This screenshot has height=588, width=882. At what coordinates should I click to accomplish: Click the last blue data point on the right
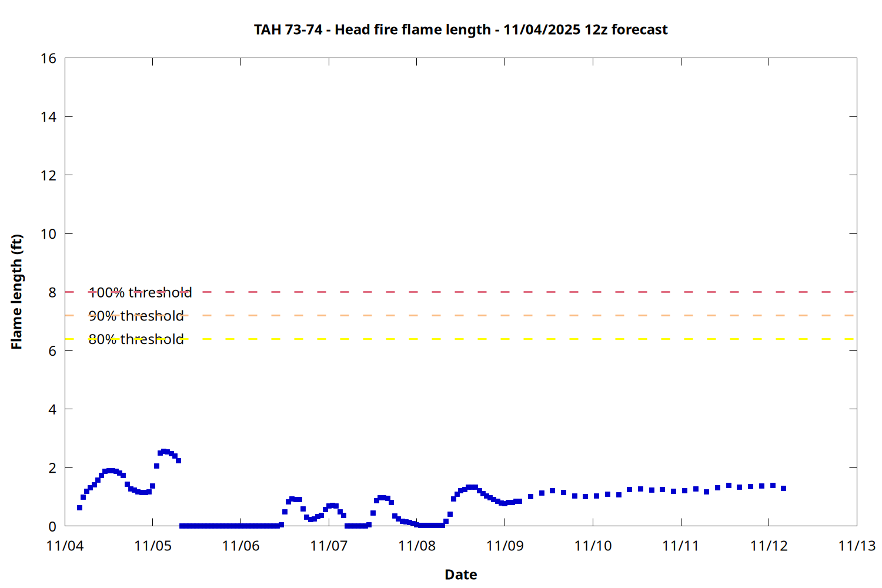pos(783,488)
